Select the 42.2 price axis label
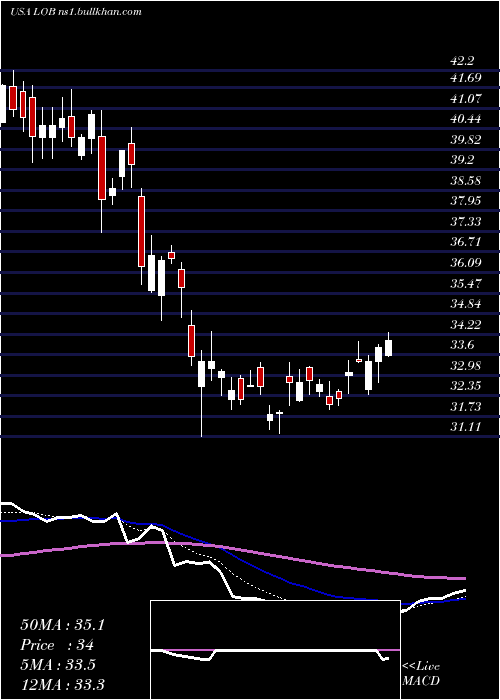Image resolution: width=500 pixels, height=700 pixels. (462, 61)
